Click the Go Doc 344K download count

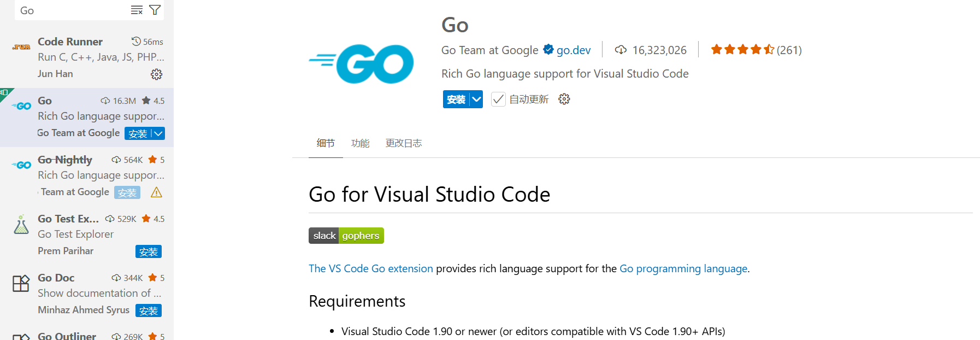pyautogui.click(x=133, y=278)
